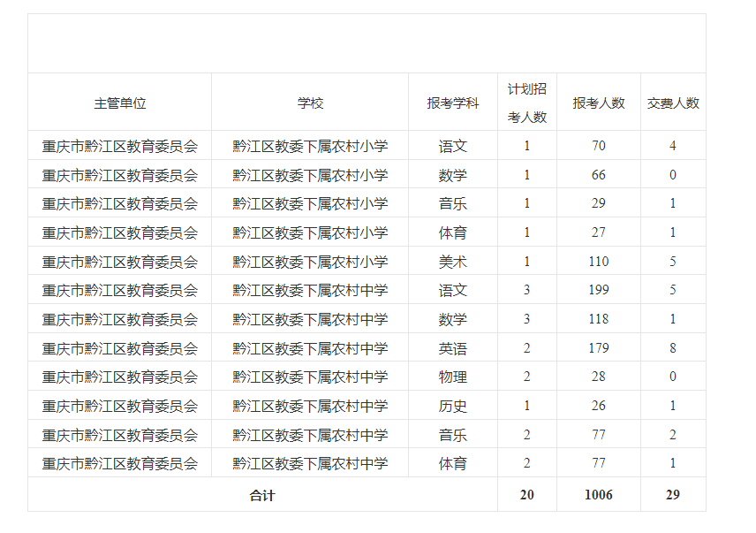Image resolution: width=756 pixels, height=533 pixels.
Task: Select the 报考学科 header cell
Action: (452, 103)
